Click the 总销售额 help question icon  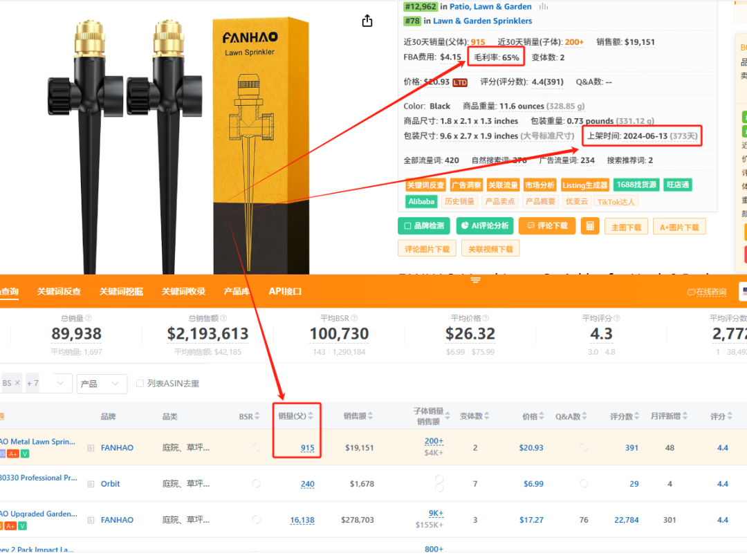tap(223, 318)
